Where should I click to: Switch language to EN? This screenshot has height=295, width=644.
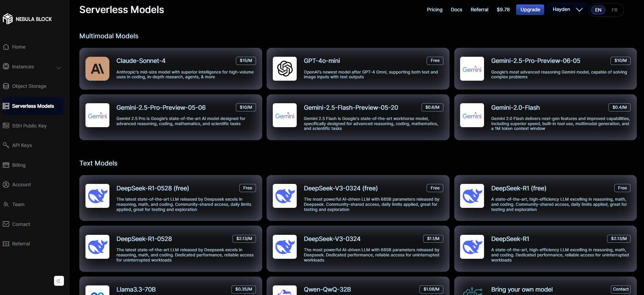point(598,10)
